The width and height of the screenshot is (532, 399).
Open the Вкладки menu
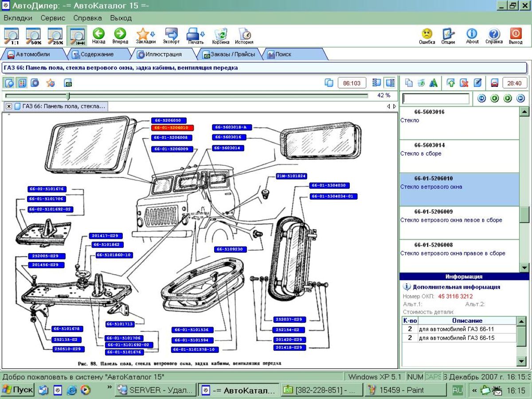pos(18,18)
